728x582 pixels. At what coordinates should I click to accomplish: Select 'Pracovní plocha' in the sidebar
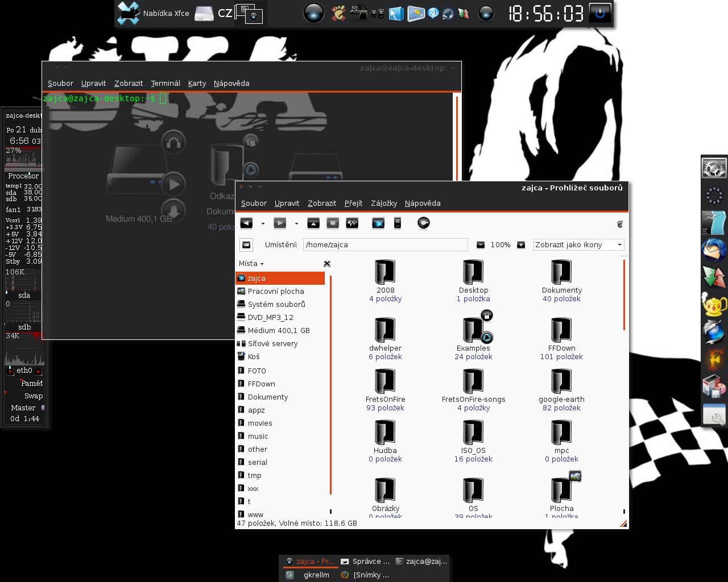pyautogui.click(x=280, y=292)
